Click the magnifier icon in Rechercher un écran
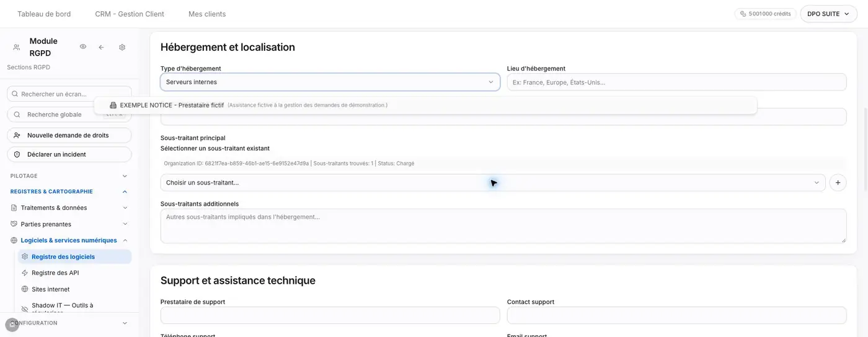Image resolution: width=868 pixels, height=337 pixels. click(x=15, y=94)
